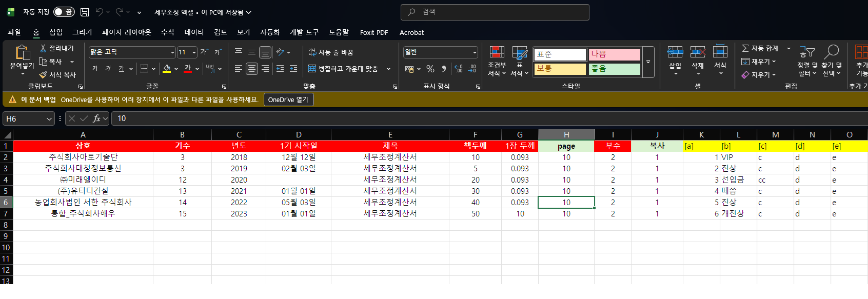Apply the 나쁨 pink cell style
Image resolution: width=868 pixels, height=299 pixels.
coord(614,54)
